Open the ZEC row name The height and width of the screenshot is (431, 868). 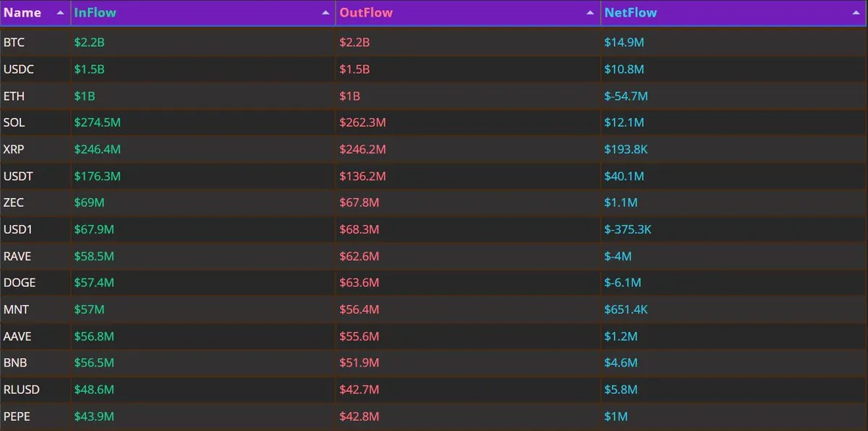coord(14,203)
